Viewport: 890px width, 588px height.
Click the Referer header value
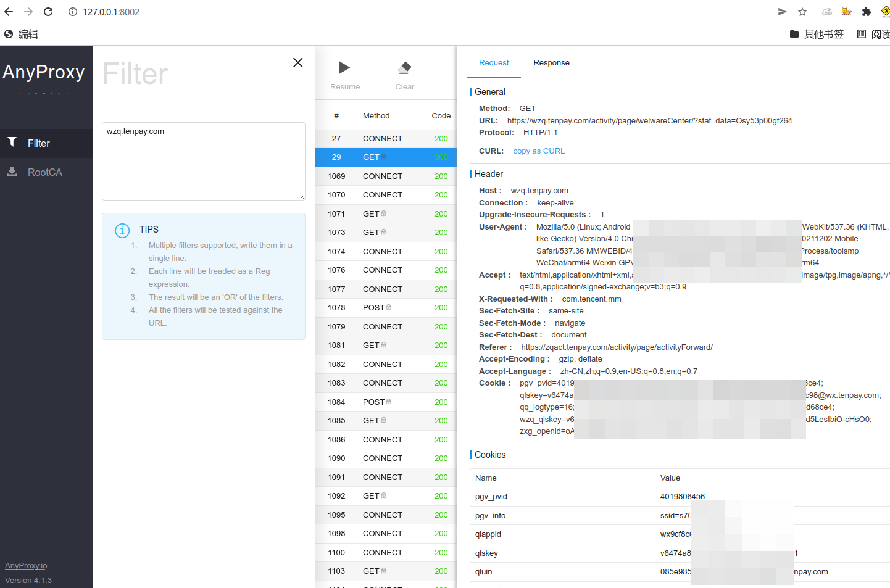[617, 347]
